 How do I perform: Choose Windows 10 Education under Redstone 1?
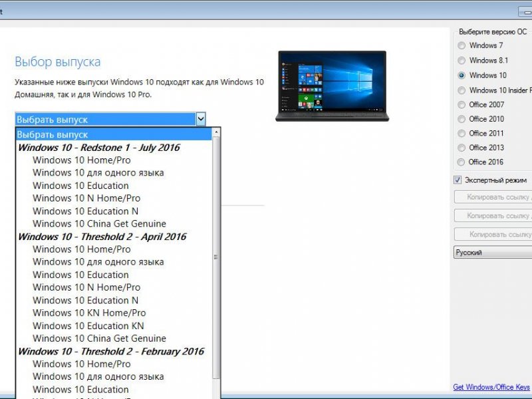pos(114,186)
